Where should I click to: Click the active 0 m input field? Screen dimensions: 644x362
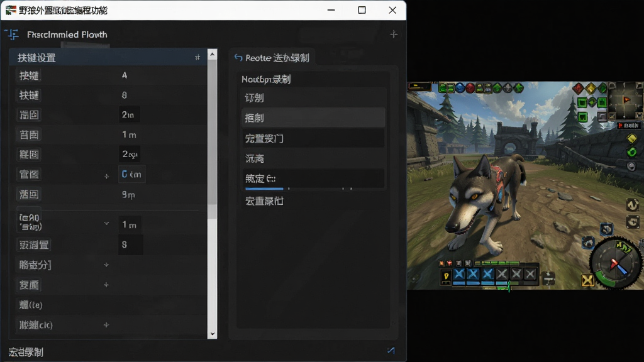pyautogui.click(x=131, y=175)
